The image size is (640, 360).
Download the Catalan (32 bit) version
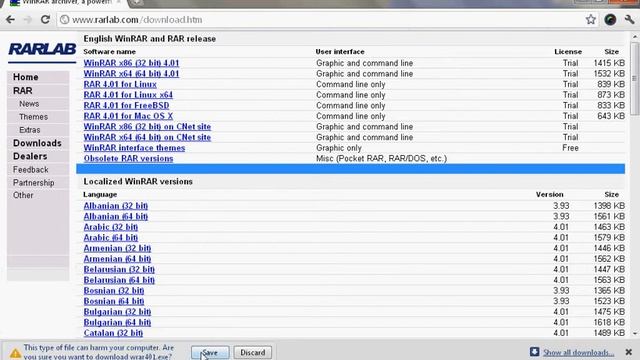(x=113, y=333)
